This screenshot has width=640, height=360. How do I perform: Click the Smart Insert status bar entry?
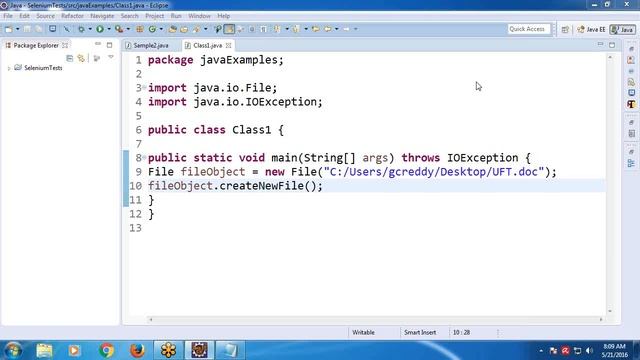(420, 332)
